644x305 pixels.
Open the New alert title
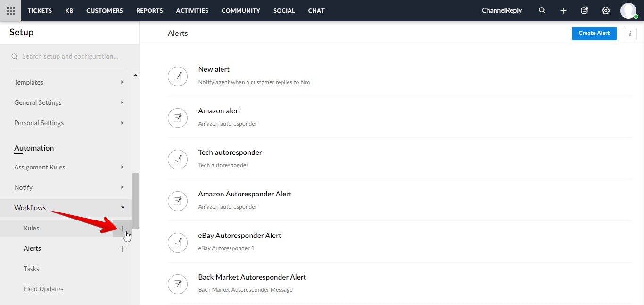[214, 69]
